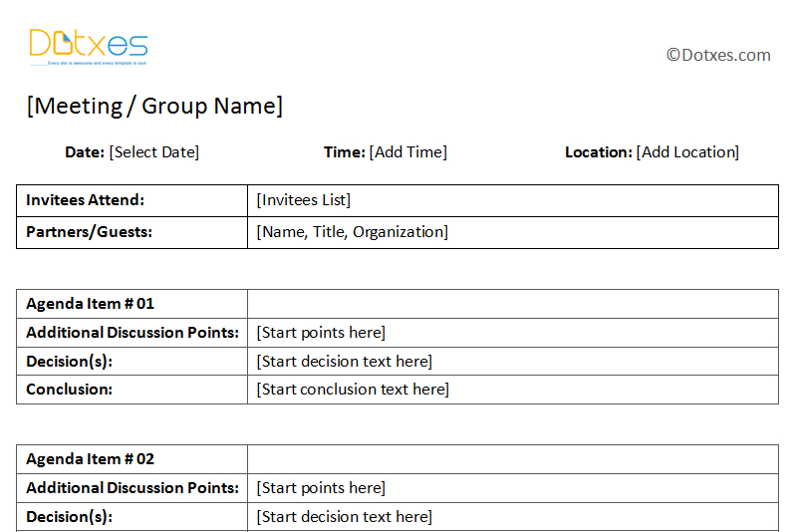The width and height of the screenshot is (797, 532).
Task: Select second [Start points here] field
Action: click(x=513, y=488)
